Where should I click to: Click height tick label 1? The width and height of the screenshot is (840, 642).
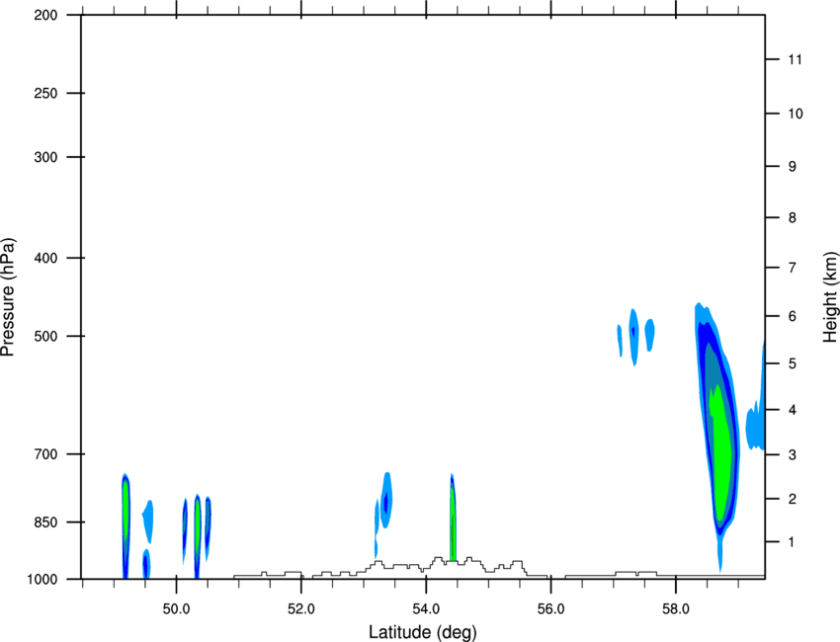point(793,542)
